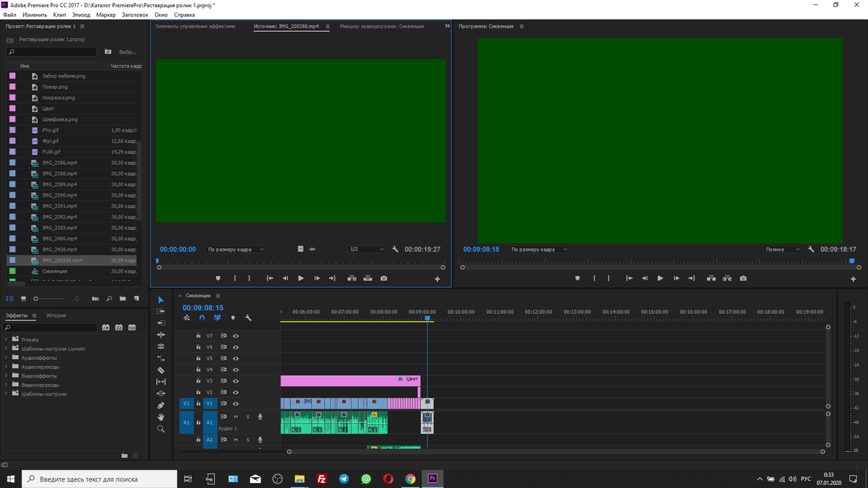The height and width of the screenshot is (488, 868).
Task: Add marker in timeline header
Action: tap(233, 317)
